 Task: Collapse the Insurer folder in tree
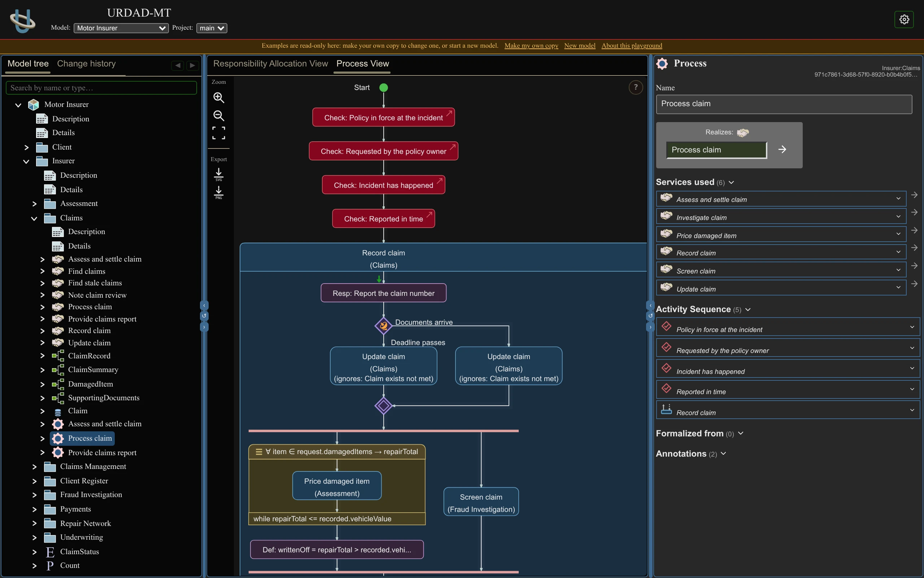click(26, 161)
